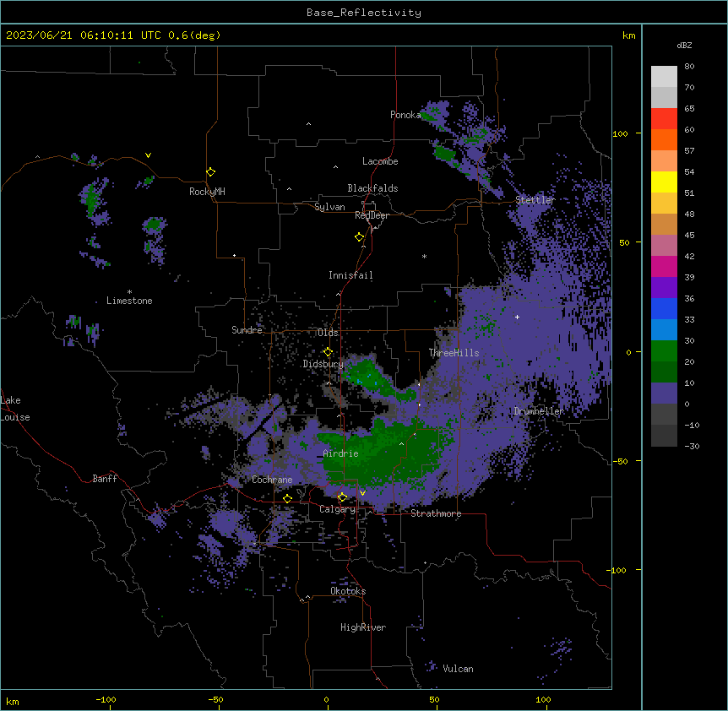Click the HighRiver label

pos(363,627)
